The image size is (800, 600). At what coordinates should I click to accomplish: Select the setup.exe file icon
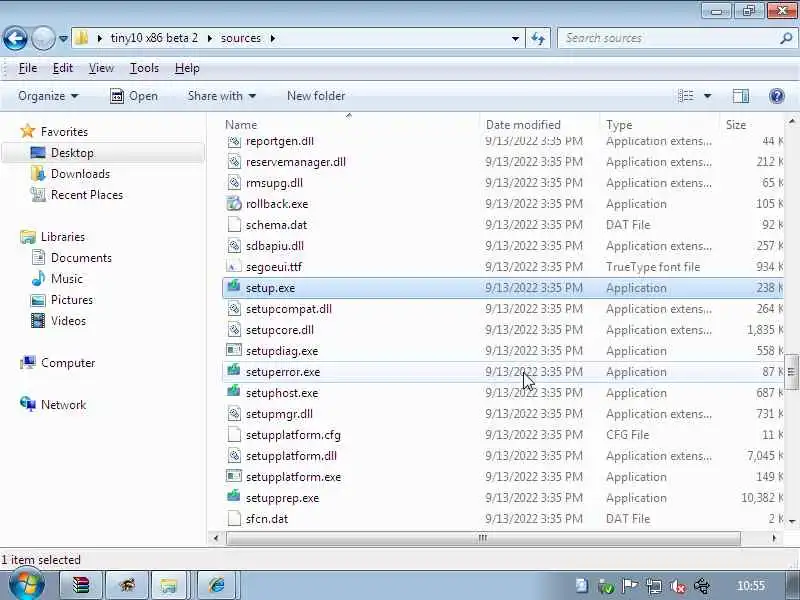[234, 287]
